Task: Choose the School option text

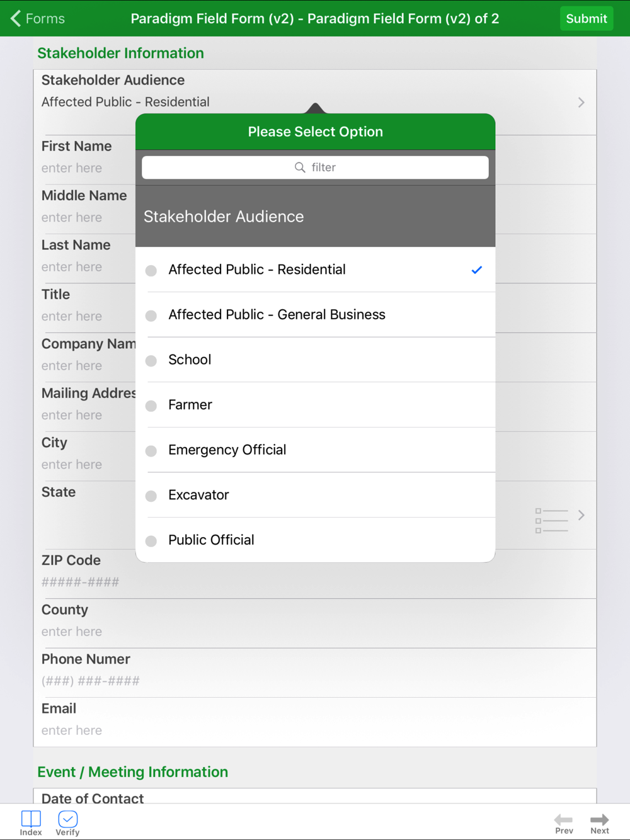Action: (x=190, y=360)
